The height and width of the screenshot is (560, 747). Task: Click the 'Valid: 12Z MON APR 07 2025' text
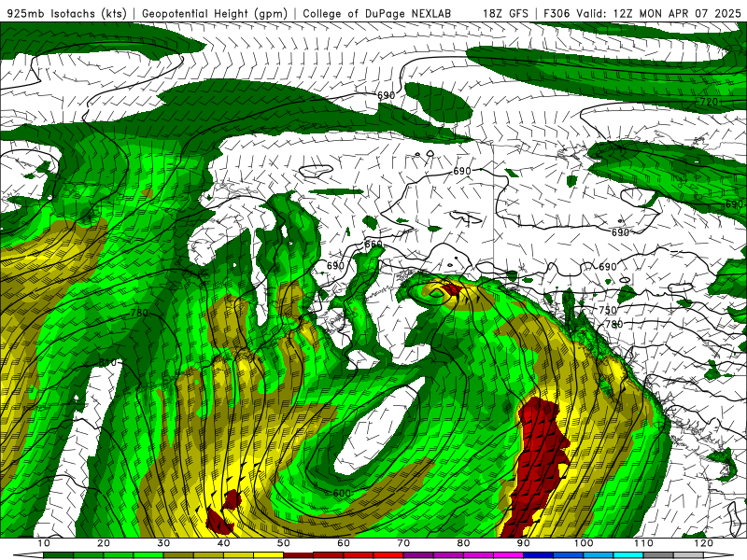click(x=659, y=13)
